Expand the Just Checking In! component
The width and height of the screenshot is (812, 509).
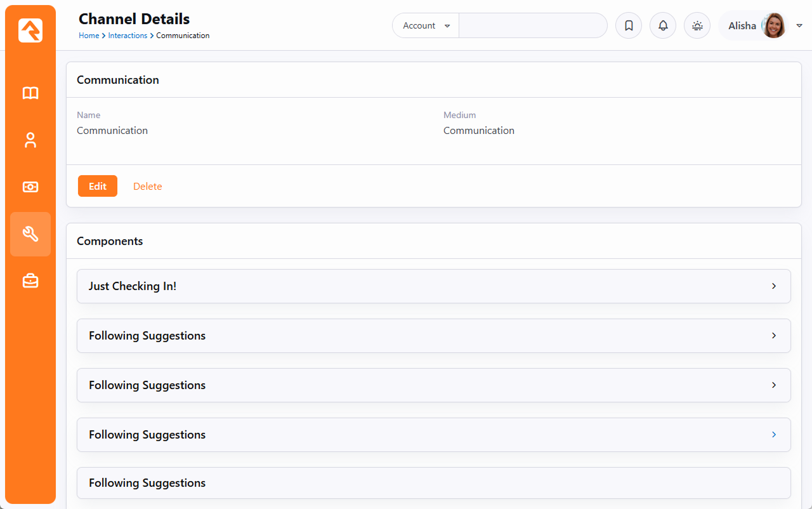coord(433,286)
